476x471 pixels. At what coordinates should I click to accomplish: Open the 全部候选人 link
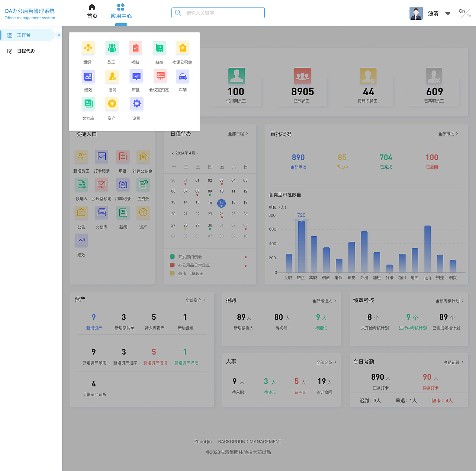pos(324,301)
